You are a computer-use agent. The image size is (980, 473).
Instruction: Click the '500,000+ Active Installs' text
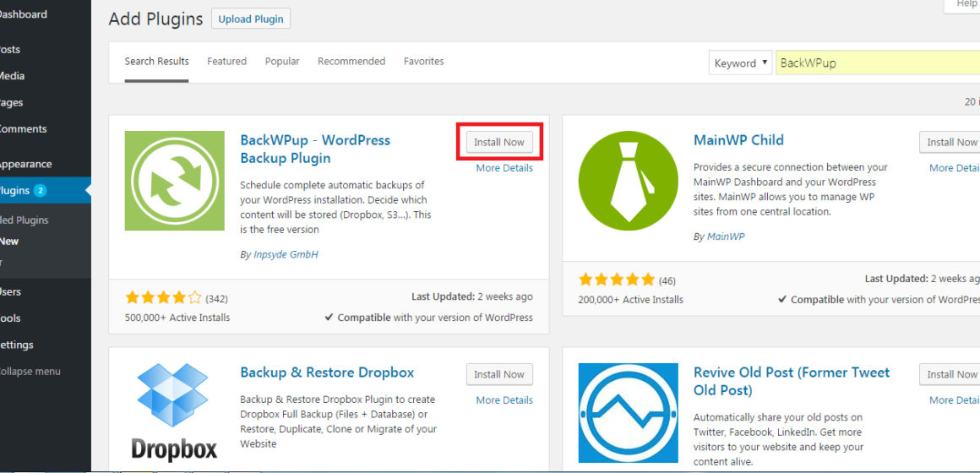pos(177,318)
